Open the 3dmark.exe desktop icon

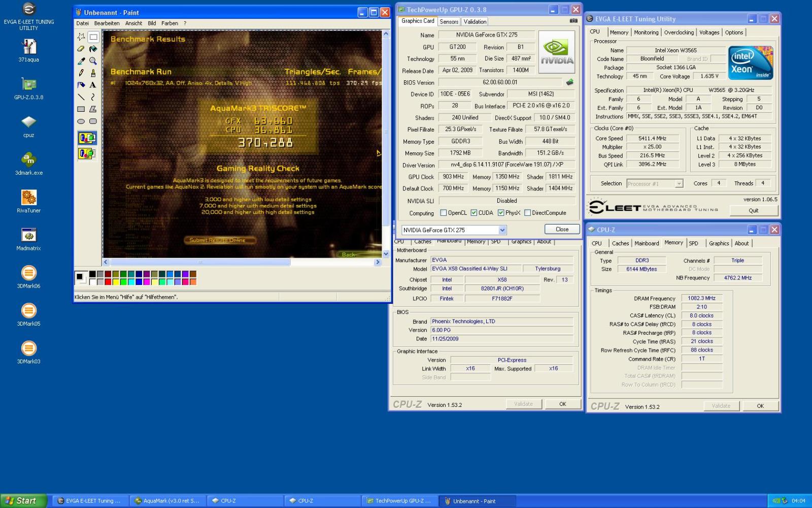point(28,164)
